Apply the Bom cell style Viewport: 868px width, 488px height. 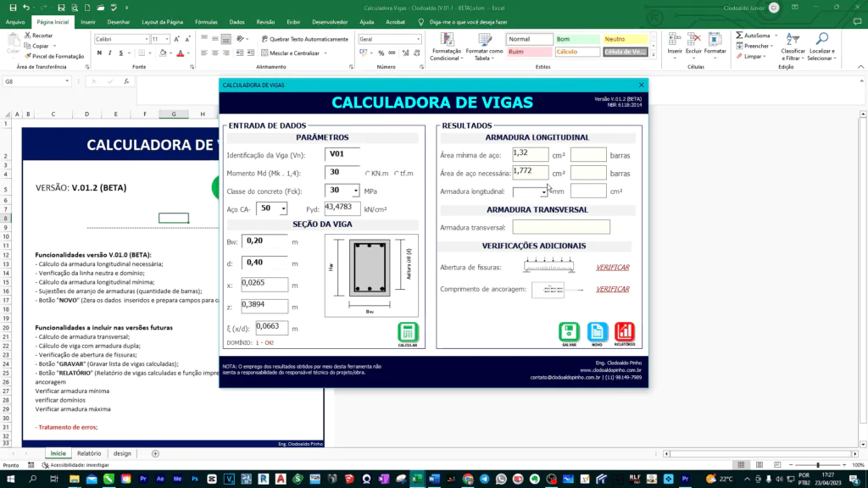click(576, 39)
